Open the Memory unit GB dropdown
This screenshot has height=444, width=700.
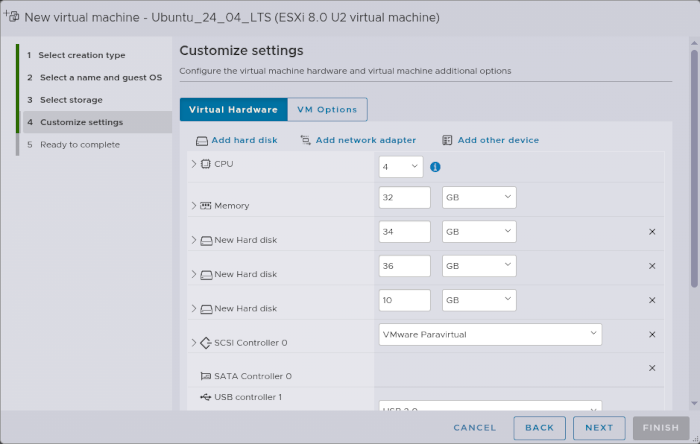point(479,198)
